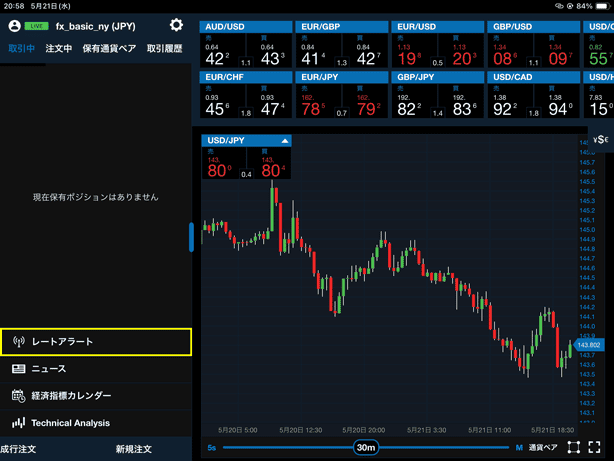Tap the blue side panel drag handle
Viewport: 614px width, 461px height.
click(x=191, y=237)
